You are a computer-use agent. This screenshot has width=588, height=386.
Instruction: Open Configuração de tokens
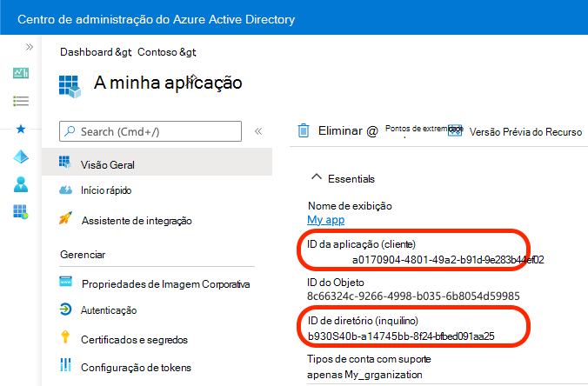(136, 368)
